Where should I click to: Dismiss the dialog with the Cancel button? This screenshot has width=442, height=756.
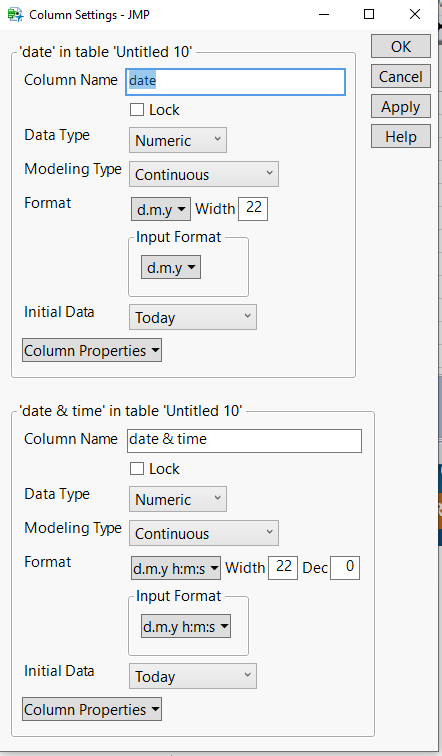401,77
